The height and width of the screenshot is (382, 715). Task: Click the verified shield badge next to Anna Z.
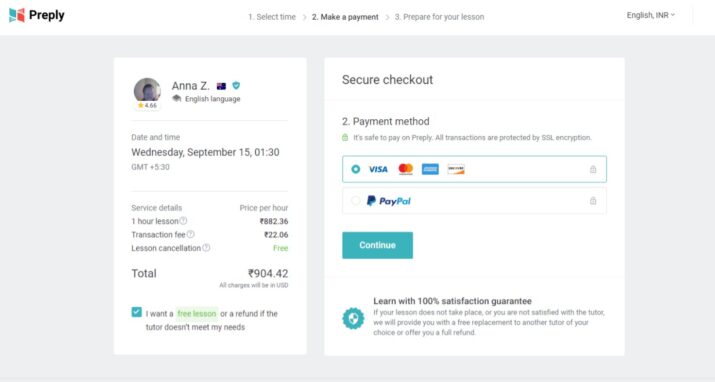[236, 85]
